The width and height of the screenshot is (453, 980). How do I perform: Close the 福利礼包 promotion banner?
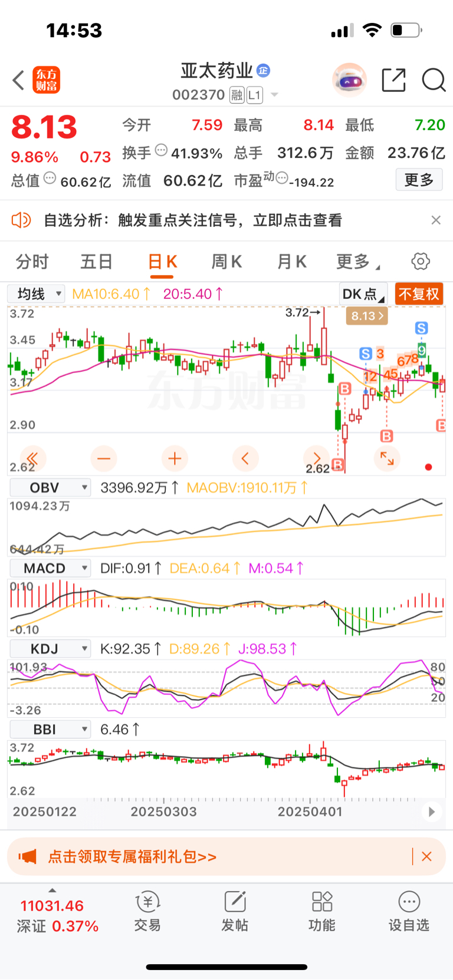(427, 856)
